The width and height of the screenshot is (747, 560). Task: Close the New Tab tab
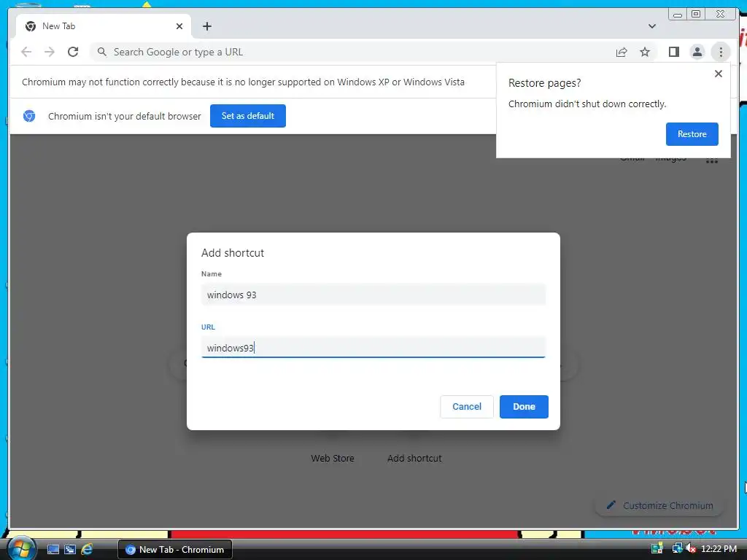click(x=179, y=26)
